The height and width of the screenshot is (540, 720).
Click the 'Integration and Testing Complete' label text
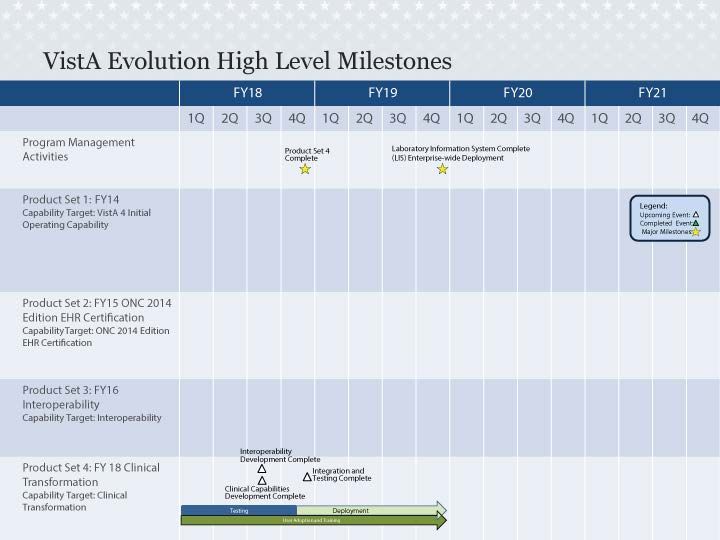point(342,474)
